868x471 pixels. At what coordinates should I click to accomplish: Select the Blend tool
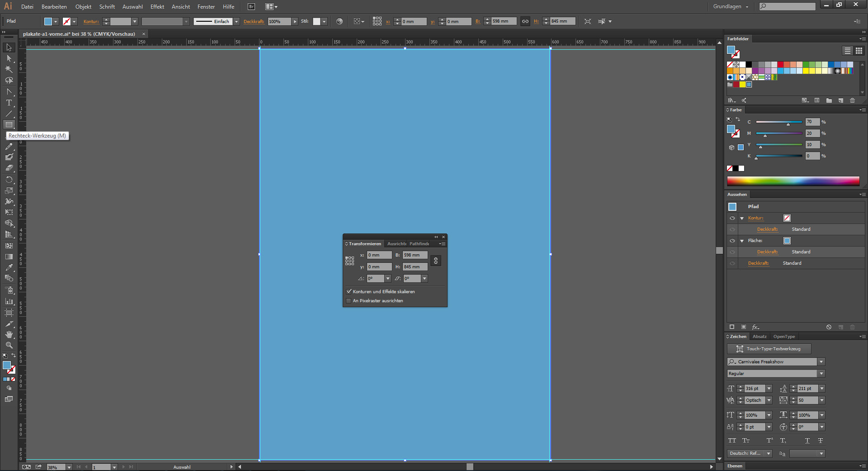(9, 278)
